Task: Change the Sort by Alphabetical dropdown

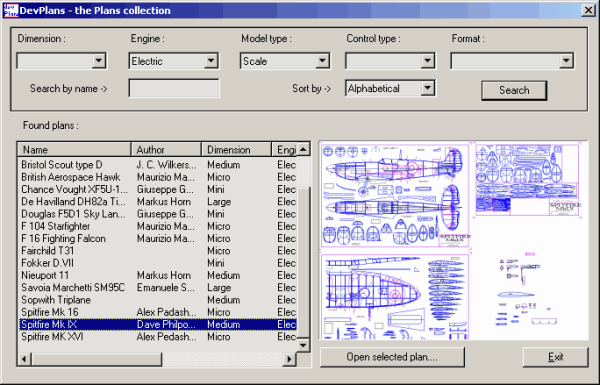Action: [427, 88]
